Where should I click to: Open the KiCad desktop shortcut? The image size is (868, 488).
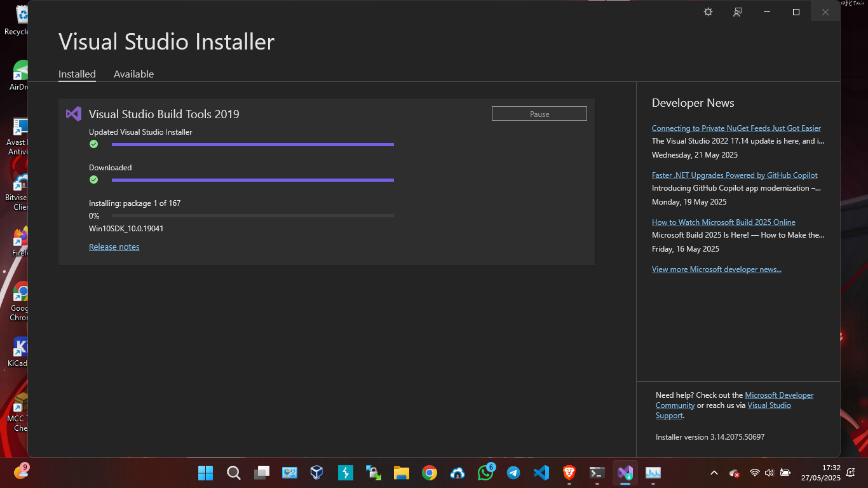click(x=19, y=352)
